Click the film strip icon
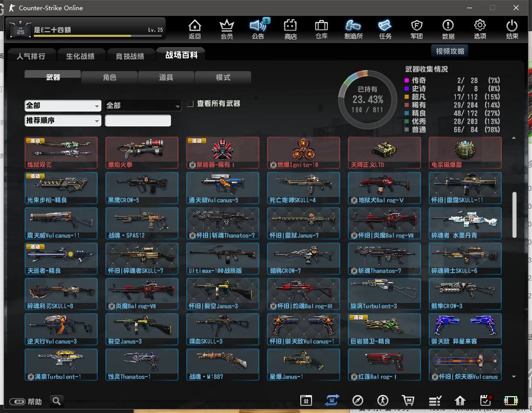This screenshot has width=532, height=413. (x=511, y=401)
